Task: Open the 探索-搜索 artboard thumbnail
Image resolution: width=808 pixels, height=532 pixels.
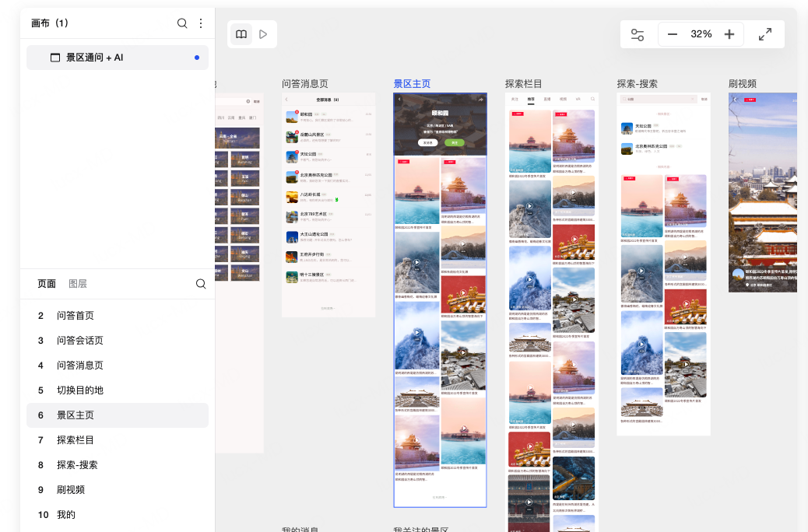Action: pos(664,264)
